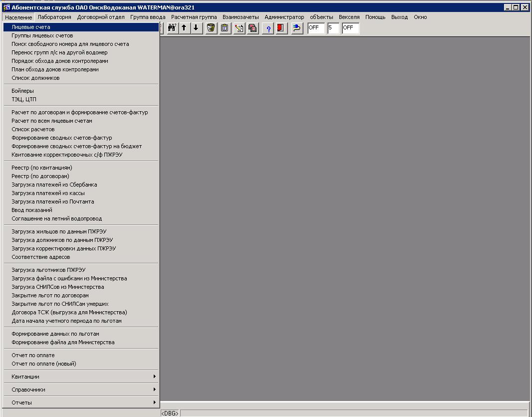Image resolution: width=532 pixels, height=417 pixels.
Task: Open the Лаборатория menu
Action: (54, 17)
